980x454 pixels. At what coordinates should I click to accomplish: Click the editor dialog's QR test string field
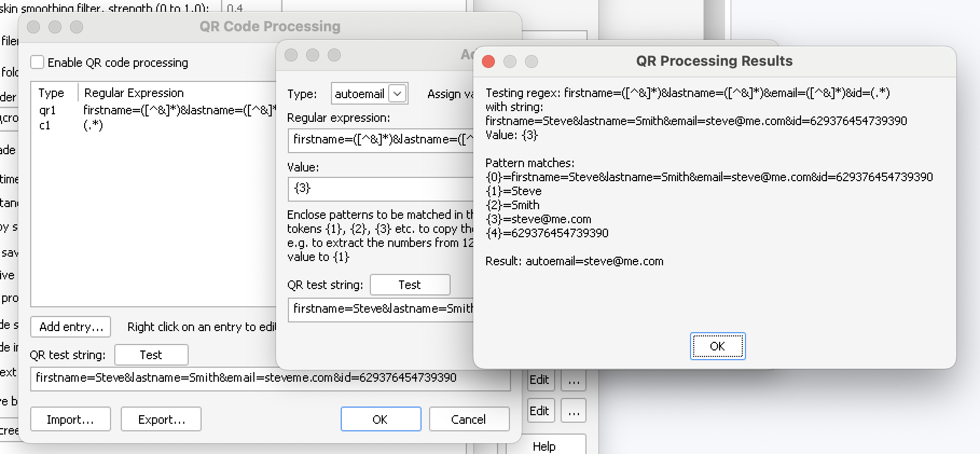click(381, 309)
